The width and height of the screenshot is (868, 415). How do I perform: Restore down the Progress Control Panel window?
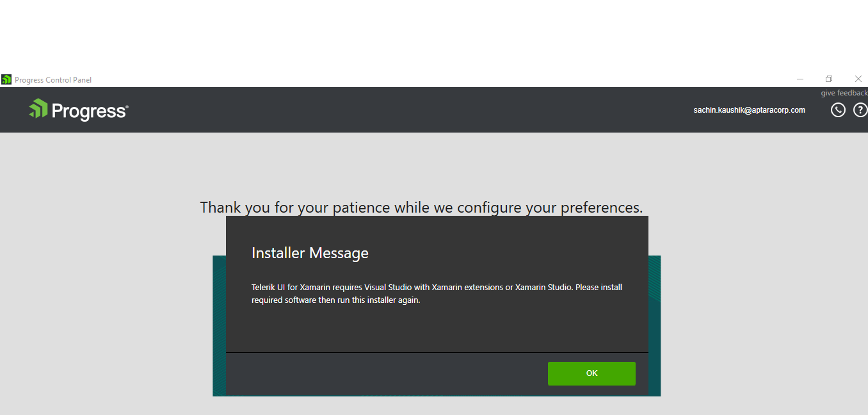point(829,79)
